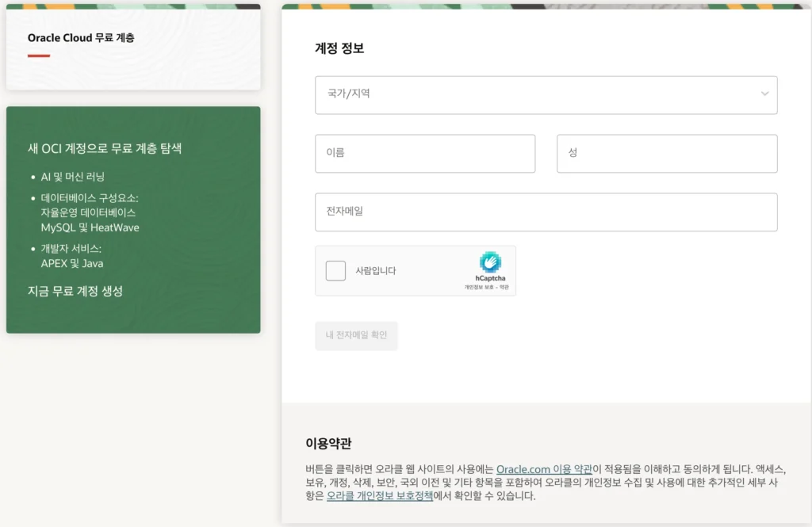Open hCaptcha 개인정보 보호 link
Viewport: 812px width, 527px height.
point(480,287)
